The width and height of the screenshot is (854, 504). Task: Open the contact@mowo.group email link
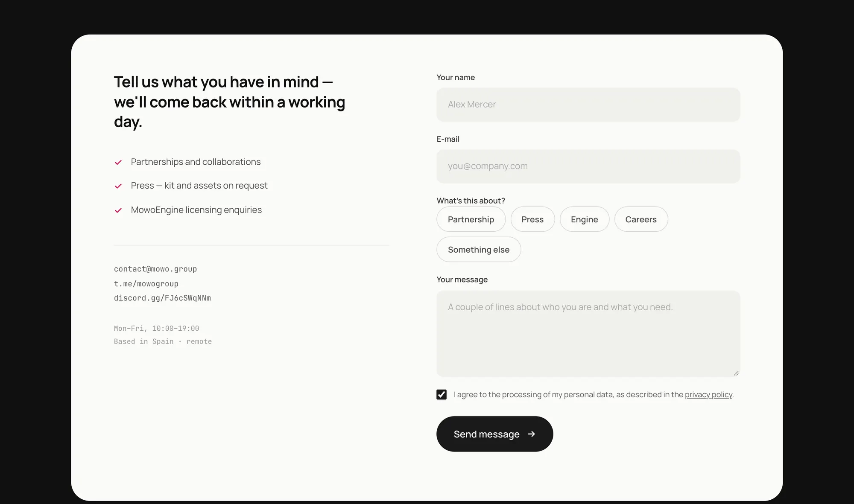pyautogui.click(x=155, y=269)
